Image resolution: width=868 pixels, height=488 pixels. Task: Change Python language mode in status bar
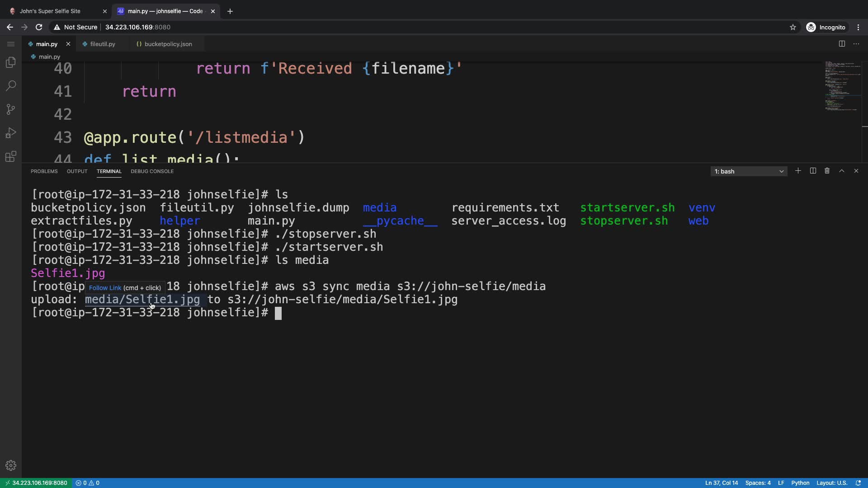pyautogui.click(x=800, y=483)
